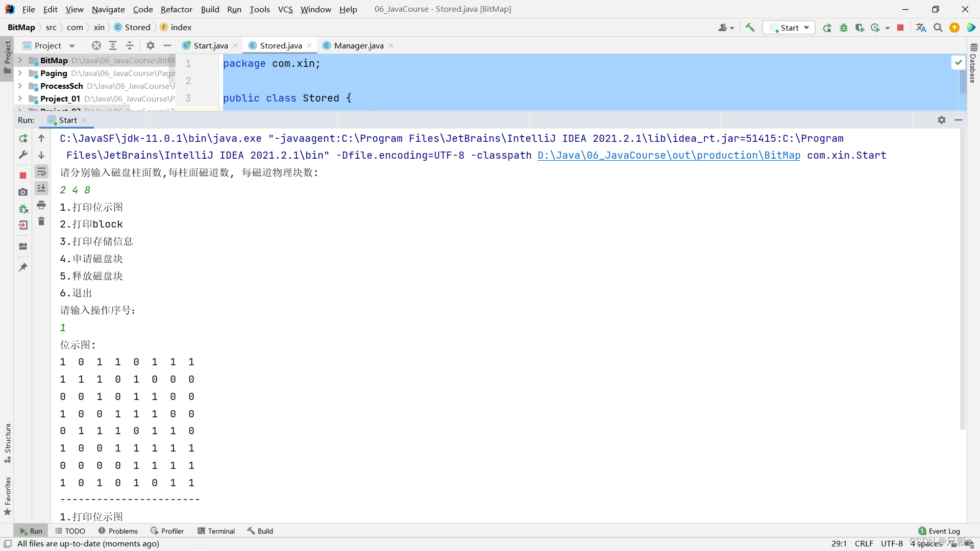Viewport: 980px width, 551px height.
Task: Click the Debug bug icon in toolbar
Action: [844, 28]
